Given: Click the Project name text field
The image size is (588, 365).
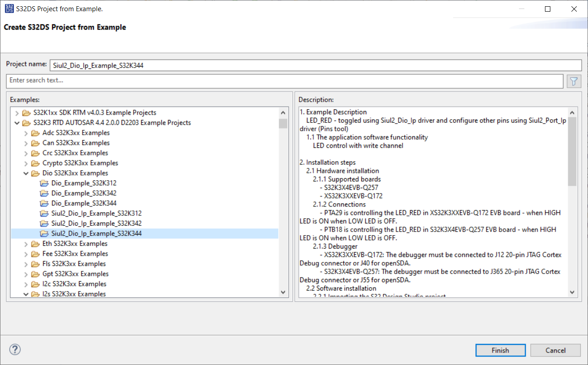Looking at the screenshot, I should [315, 65].
